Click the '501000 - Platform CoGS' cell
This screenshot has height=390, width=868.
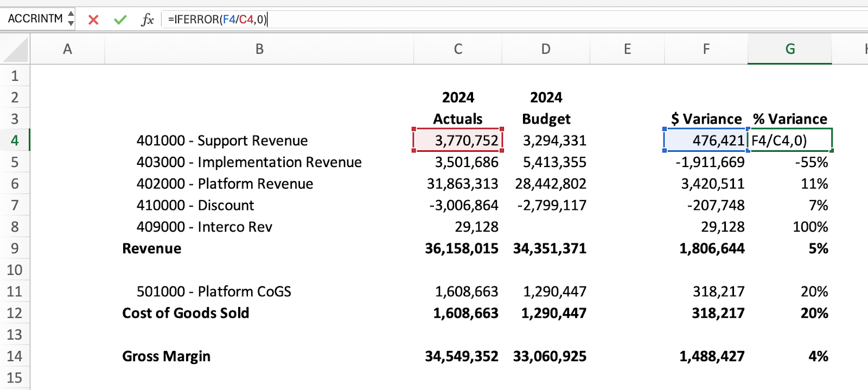(214, 291)
